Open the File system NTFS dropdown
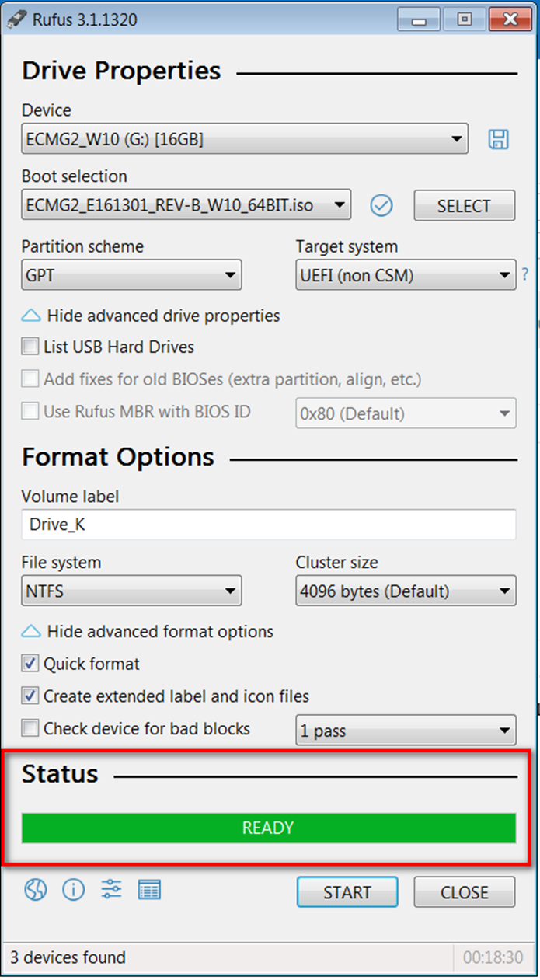The height and width of the screenshot is (980, 540). 131,591
